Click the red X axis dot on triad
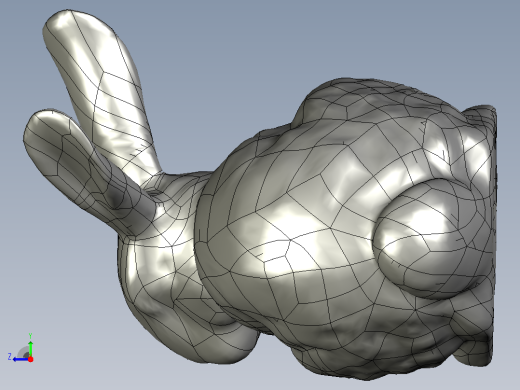 point(31,359)
